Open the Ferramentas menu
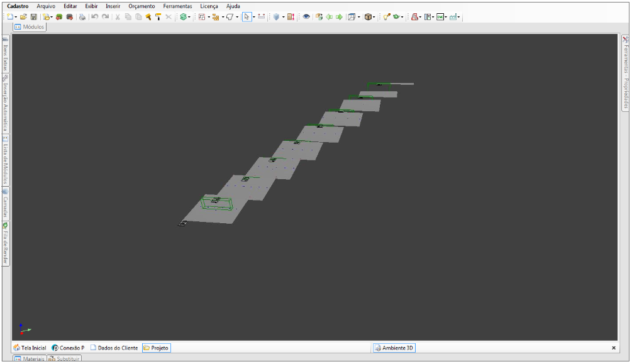The width and height of the screenshot is (632, 364). click(177, 6)
